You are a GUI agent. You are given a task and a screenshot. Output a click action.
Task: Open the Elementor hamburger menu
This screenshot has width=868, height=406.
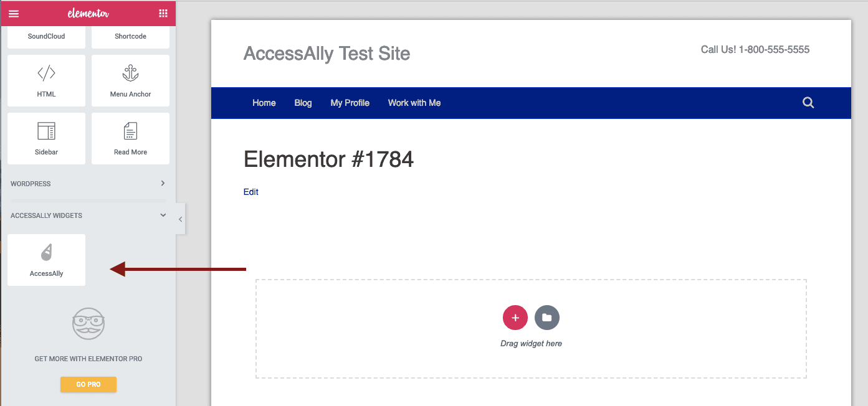tap(13, 14)
